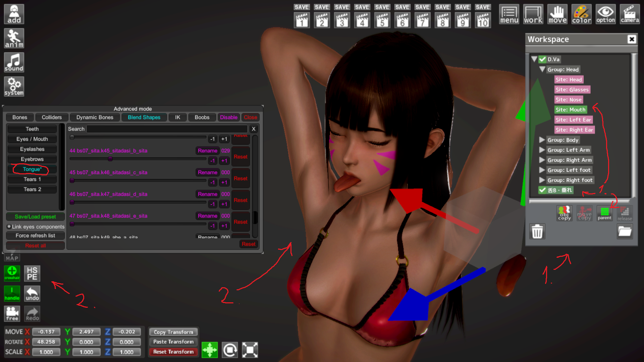This screenshot has height=362, width=644.
Task: Click the Redo arrow icon
Action: [32, 314]
